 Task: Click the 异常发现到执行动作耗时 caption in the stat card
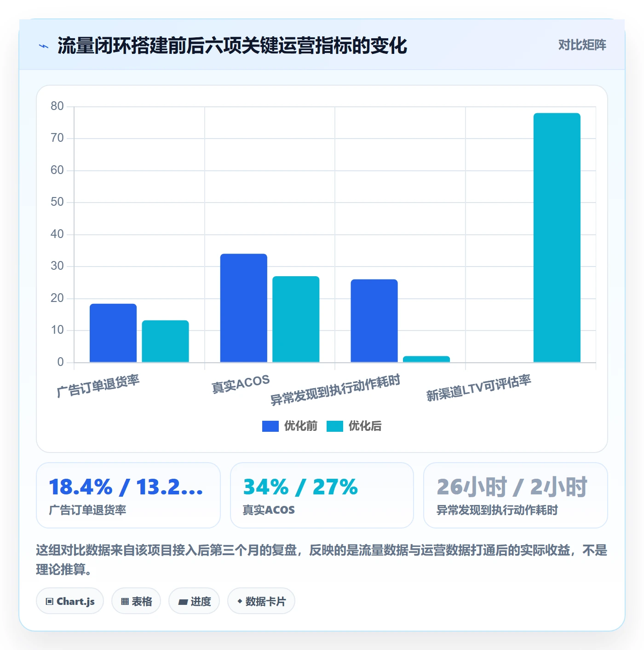[497, 510]
